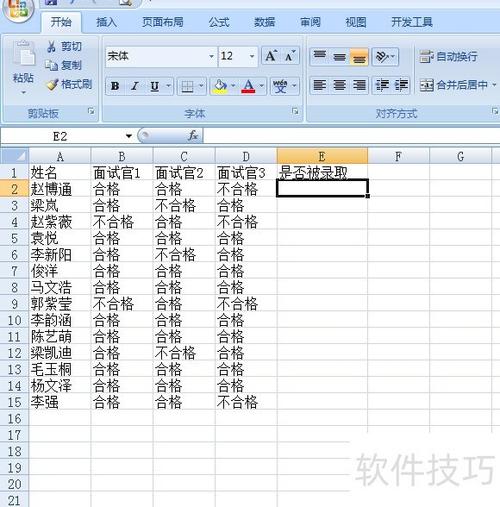The width and height of the screenshot is (500, 507).
Task: Expand the font color dropdown arrow
Action: [x=261, y=86]
